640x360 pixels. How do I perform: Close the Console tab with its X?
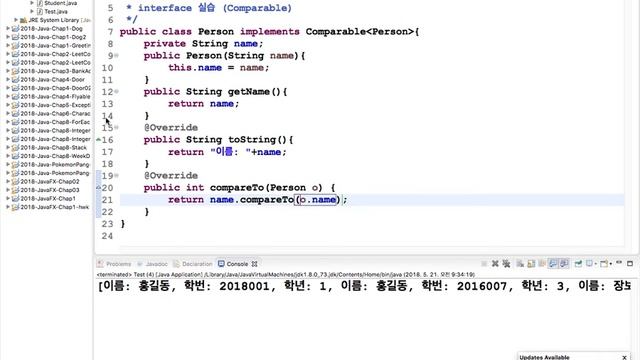[254, 264]
